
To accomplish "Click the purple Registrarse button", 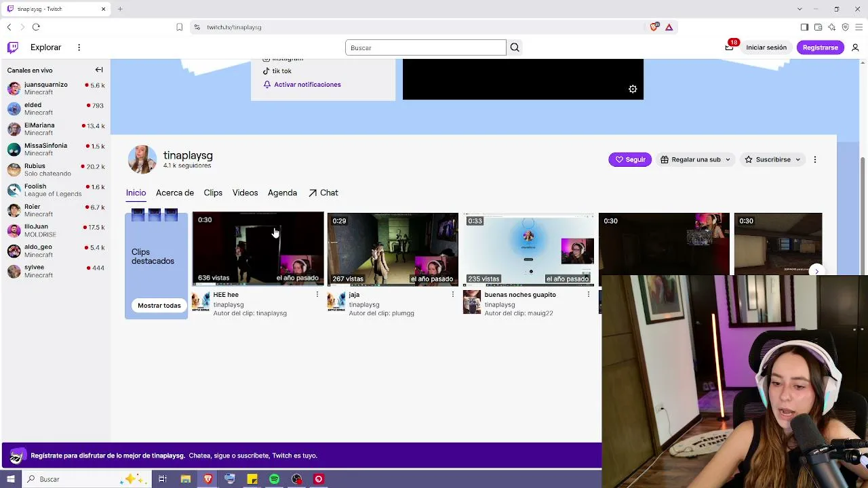I will click(820, 47).
